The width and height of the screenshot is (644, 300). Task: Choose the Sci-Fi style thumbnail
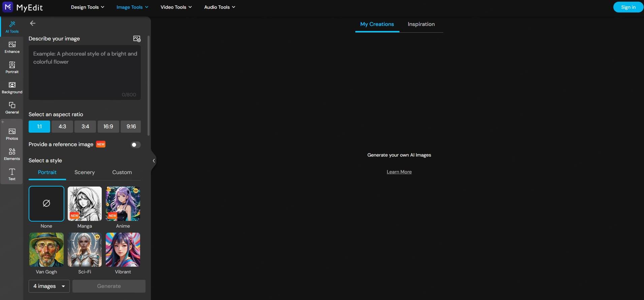tap(85, 249)
